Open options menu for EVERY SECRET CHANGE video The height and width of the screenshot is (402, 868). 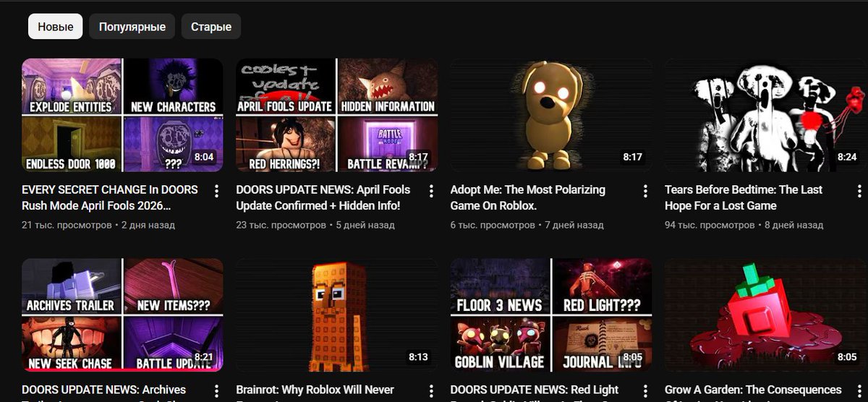coord(216,191)
